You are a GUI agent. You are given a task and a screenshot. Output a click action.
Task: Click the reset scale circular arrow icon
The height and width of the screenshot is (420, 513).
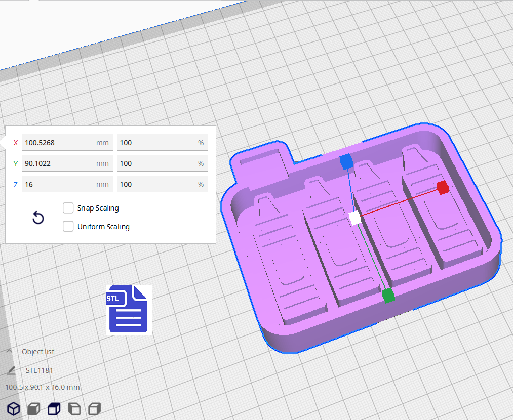(38, 218)
